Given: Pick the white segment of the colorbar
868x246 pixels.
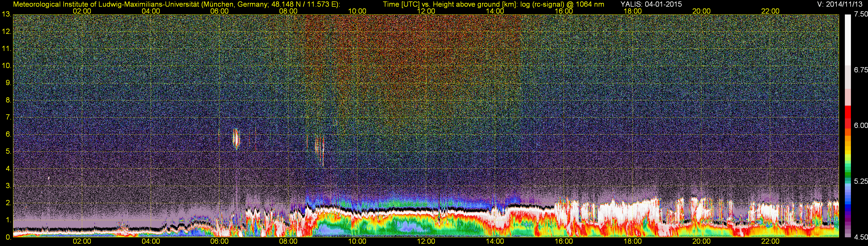Looking at the screenshot, I should coord(848,40).
